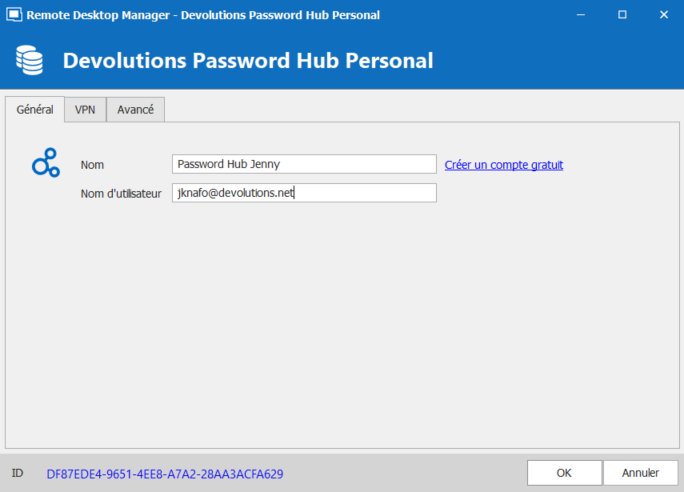Select the Avancé tab
Image resolution: width=684 pixels, height=492 pixels.
point(135,109)
